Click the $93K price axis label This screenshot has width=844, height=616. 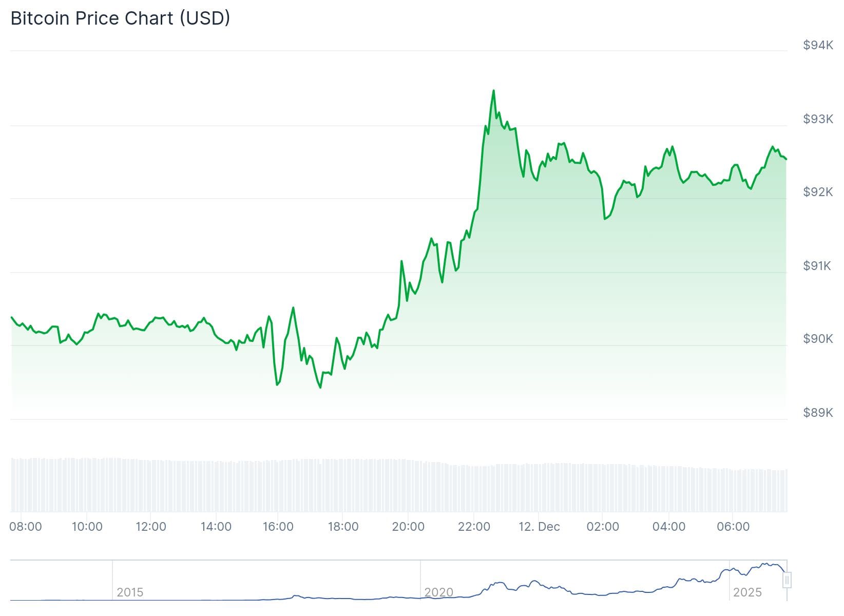pos(818,119)
